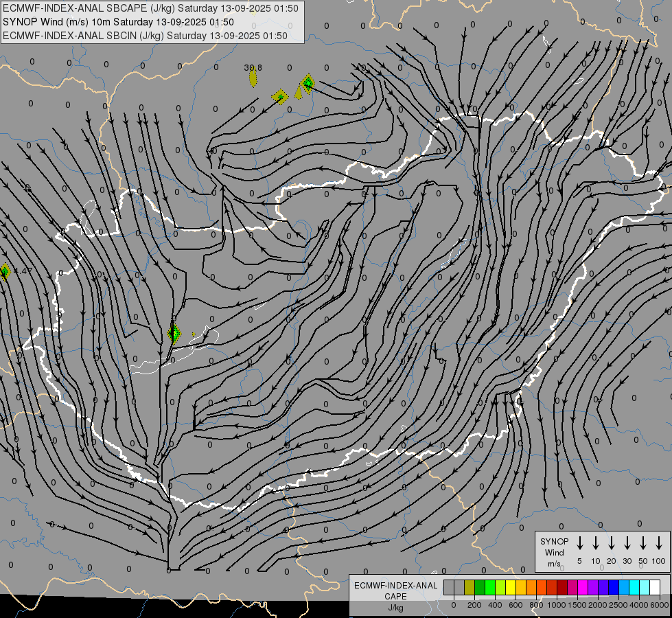
Task: Click the 800 tick label on colorbar
Action: 536,605
